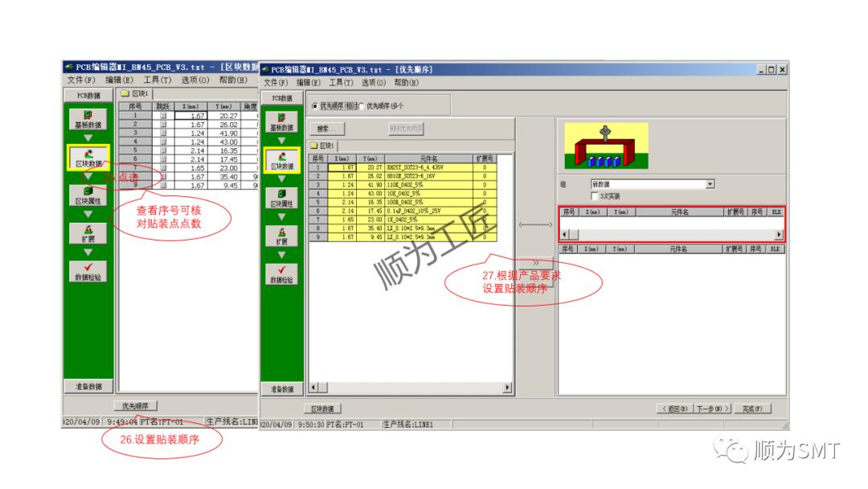
Task: Select 区块1 tab in left window
Action: coord(136,93)
